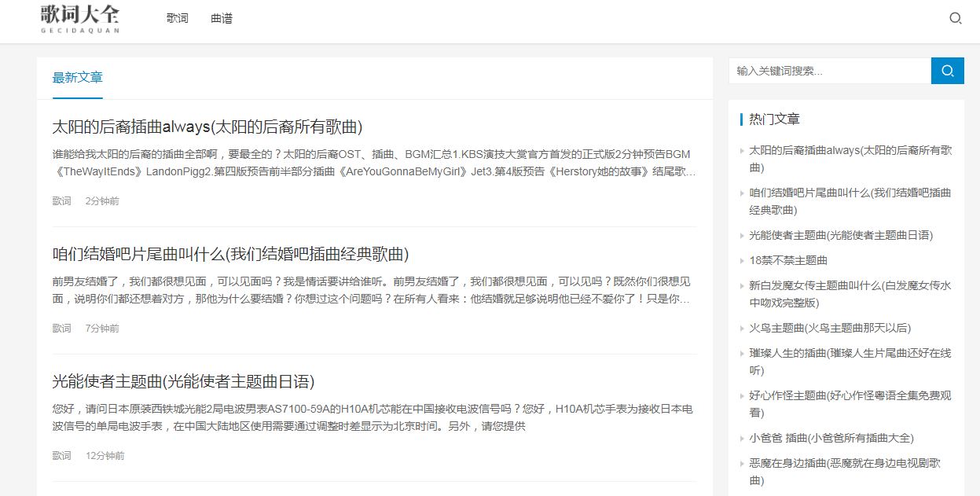
Task: Open the 曲谱 navigation menu item
Action: 222,18
